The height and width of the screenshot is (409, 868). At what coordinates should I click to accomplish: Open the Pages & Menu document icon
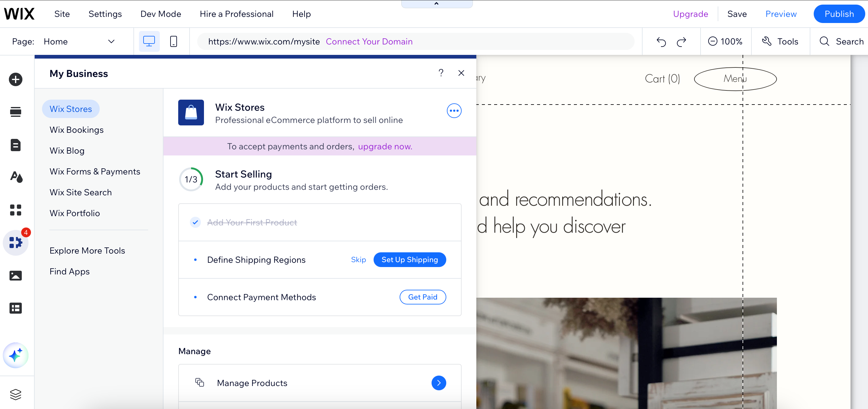click(16, 145)
